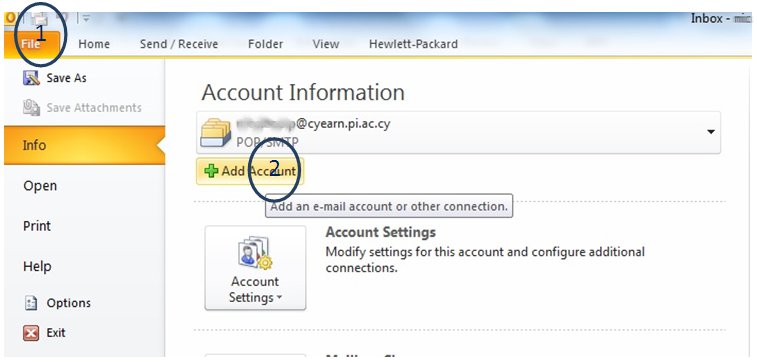Click the account folder icon
The image size is (757, 364).
[215, 132]
